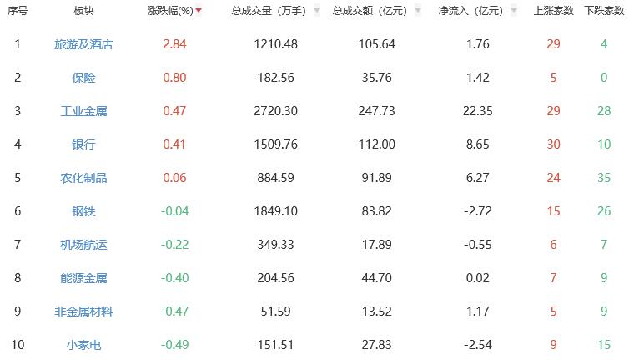
Task: Select the 小家电 sector link
Action: [83, 345]
